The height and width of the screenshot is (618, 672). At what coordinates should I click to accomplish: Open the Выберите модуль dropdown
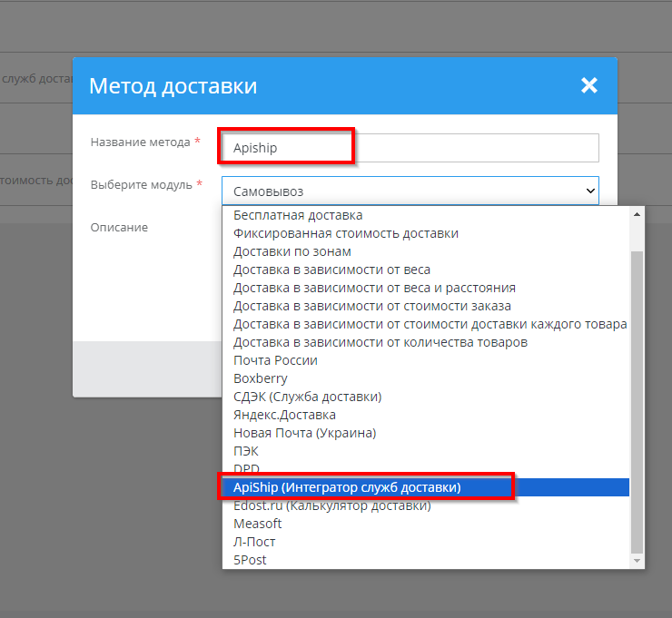[410, 191]
